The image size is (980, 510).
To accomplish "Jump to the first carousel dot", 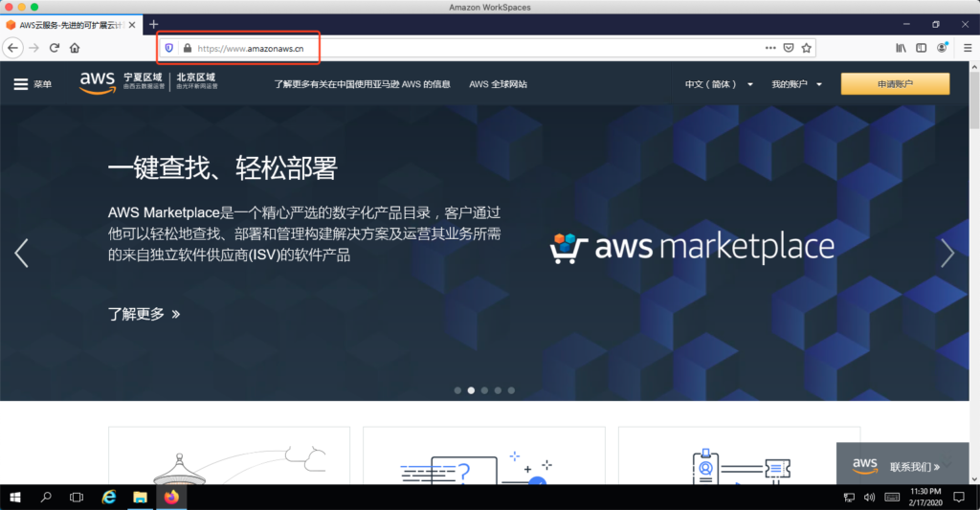I will coord(457,390).
